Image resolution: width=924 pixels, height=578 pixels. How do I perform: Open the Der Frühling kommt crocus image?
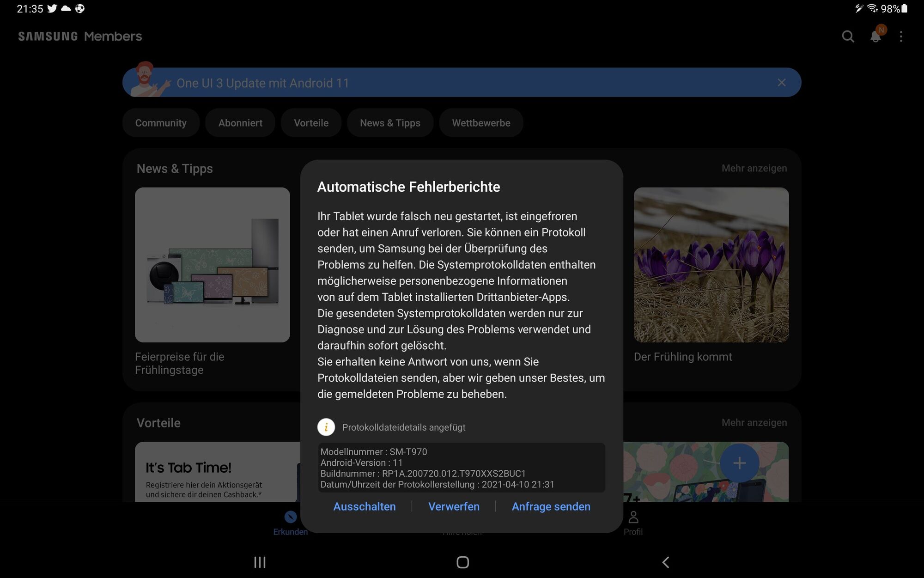tap(711, 265)
